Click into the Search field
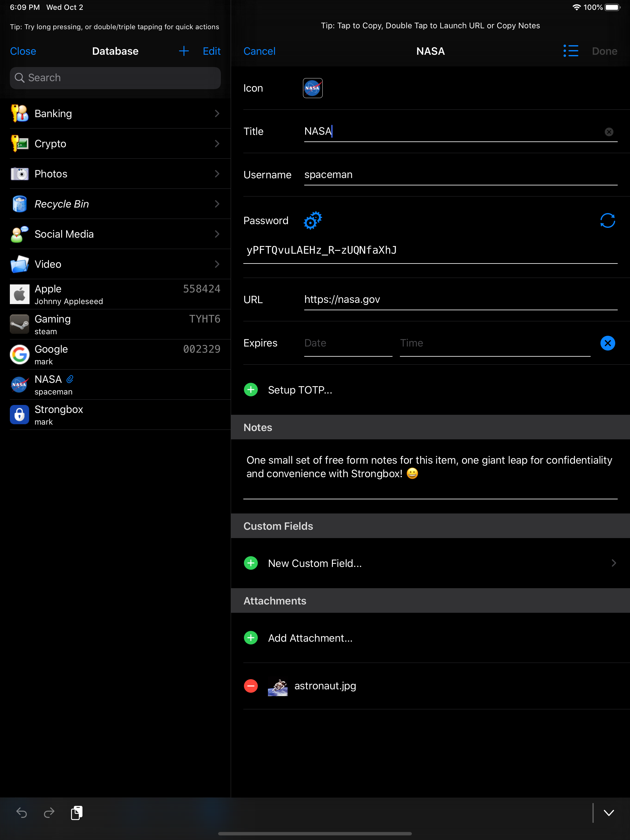The image size is (630, 840). point(115,78)
